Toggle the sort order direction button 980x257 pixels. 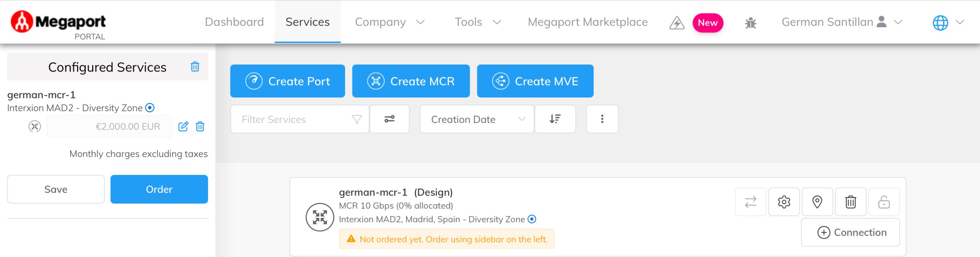(555, 119)
